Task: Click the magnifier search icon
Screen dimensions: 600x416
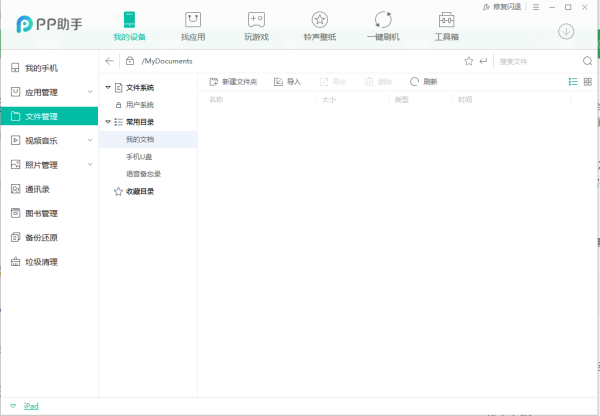Action: (587, 61)
